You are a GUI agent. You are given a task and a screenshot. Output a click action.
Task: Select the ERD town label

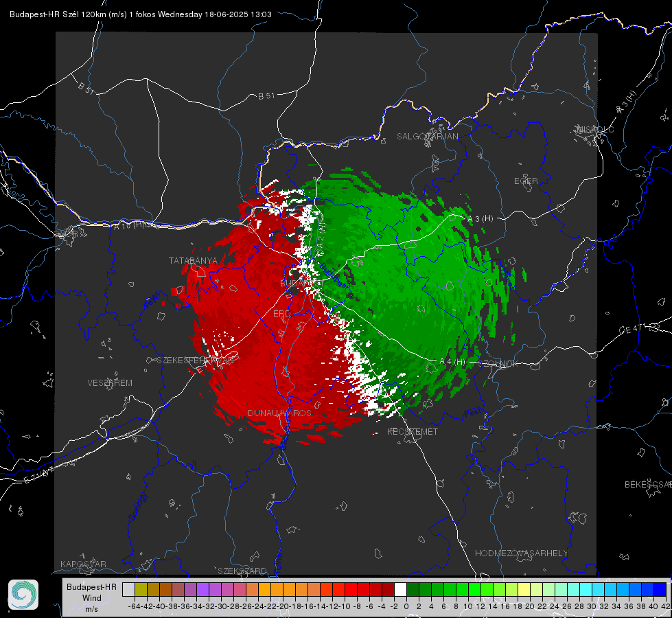point(281,314)
